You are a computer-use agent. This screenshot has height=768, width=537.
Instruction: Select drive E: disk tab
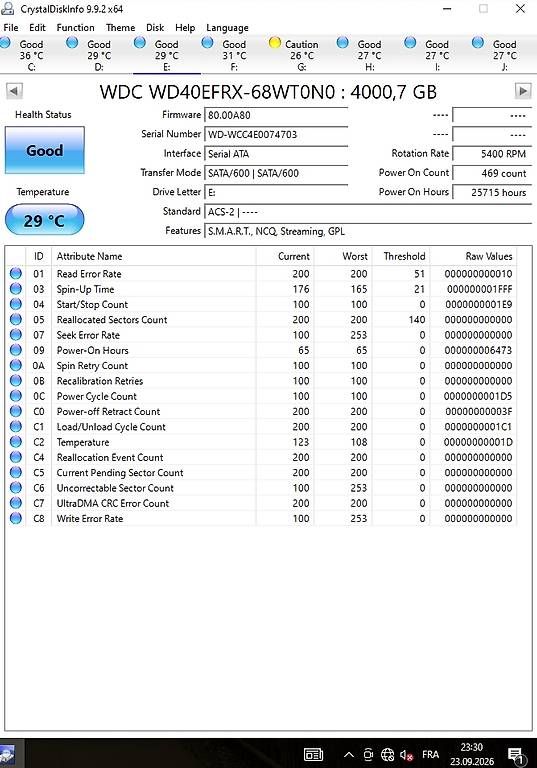(167, 55)
